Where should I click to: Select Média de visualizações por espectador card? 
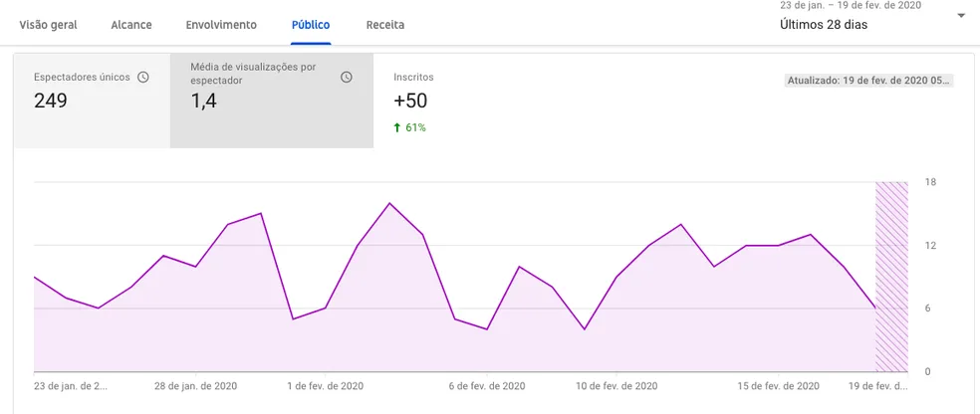(x=271, y=100)
